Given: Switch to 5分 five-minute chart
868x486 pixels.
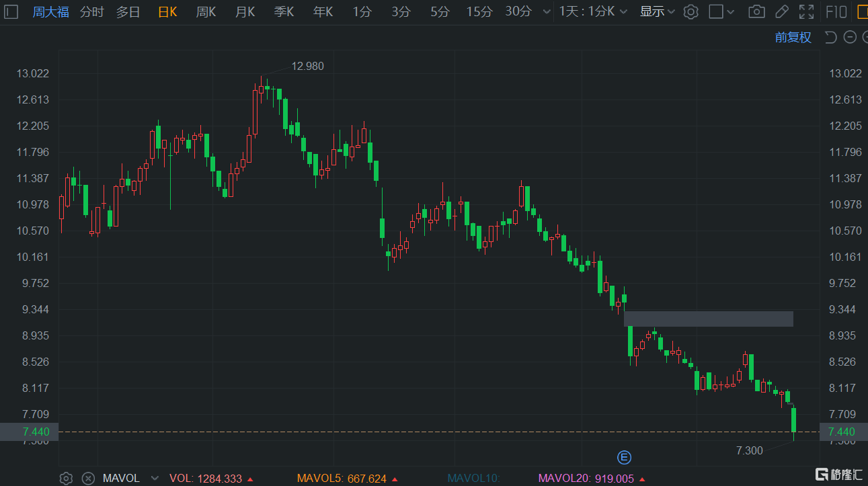Looking at the screenshot, I should 440,11.
